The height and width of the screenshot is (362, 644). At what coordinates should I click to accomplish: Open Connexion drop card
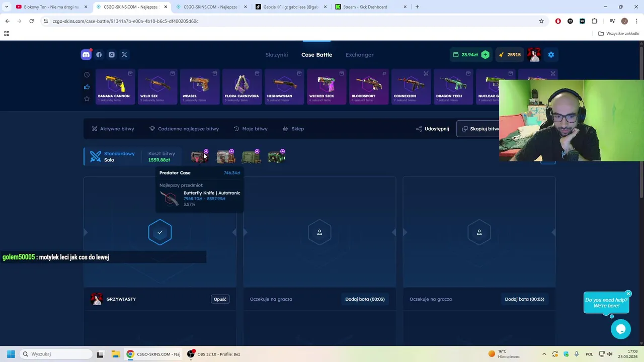411,86
